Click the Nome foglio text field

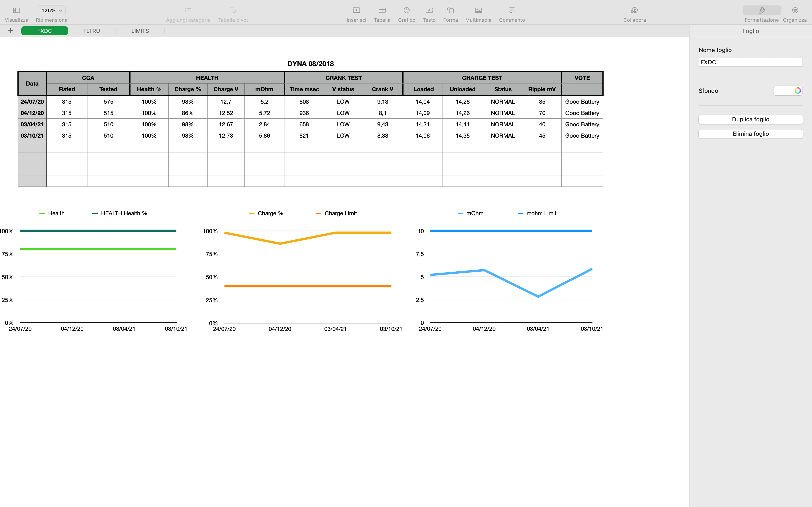[750, 62]
